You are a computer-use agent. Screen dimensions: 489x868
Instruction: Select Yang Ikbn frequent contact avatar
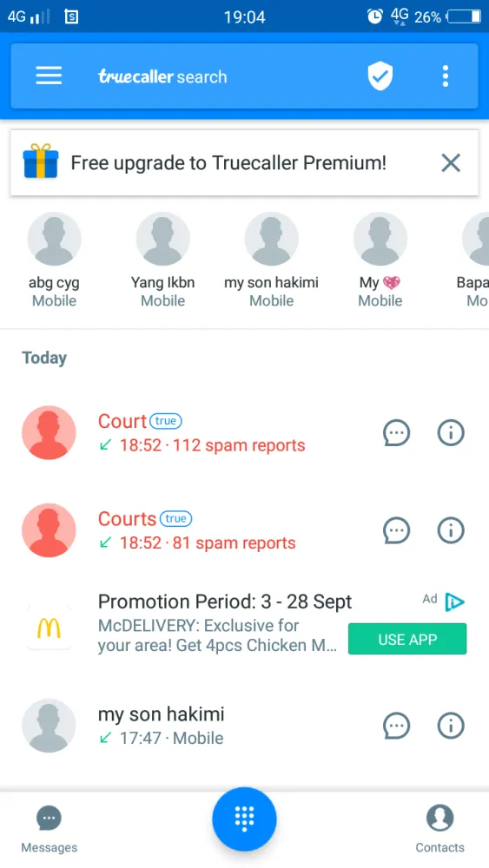(162, 240)
